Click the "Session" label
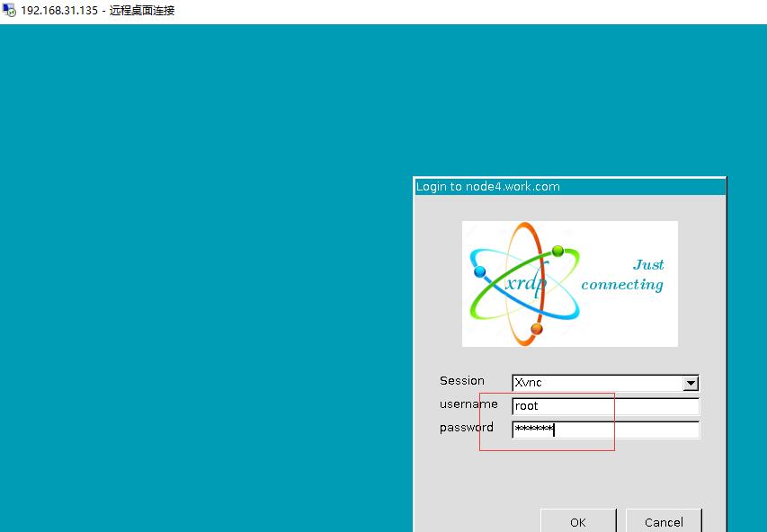The image size is (767, 532). tap(462, 380)
